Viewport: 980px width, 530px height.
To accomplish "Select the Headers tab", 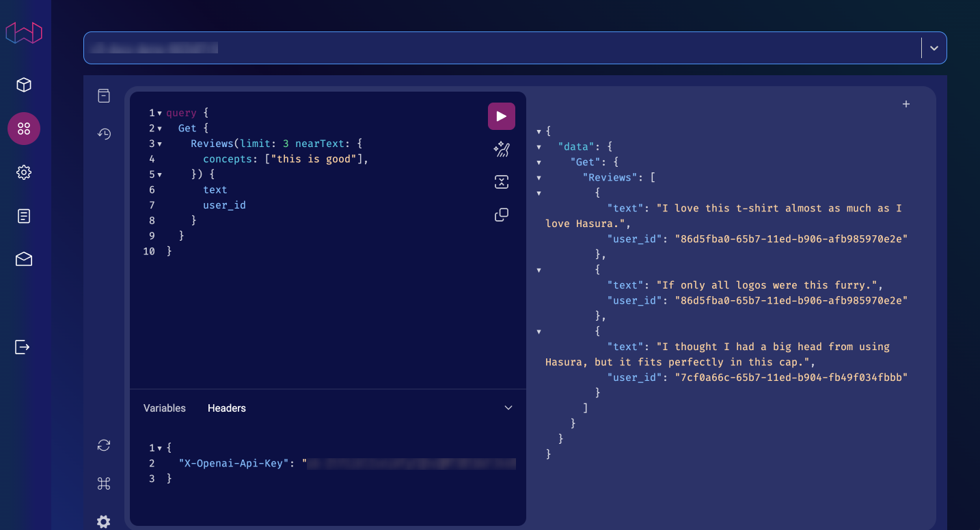I will (x=226, y=408).
